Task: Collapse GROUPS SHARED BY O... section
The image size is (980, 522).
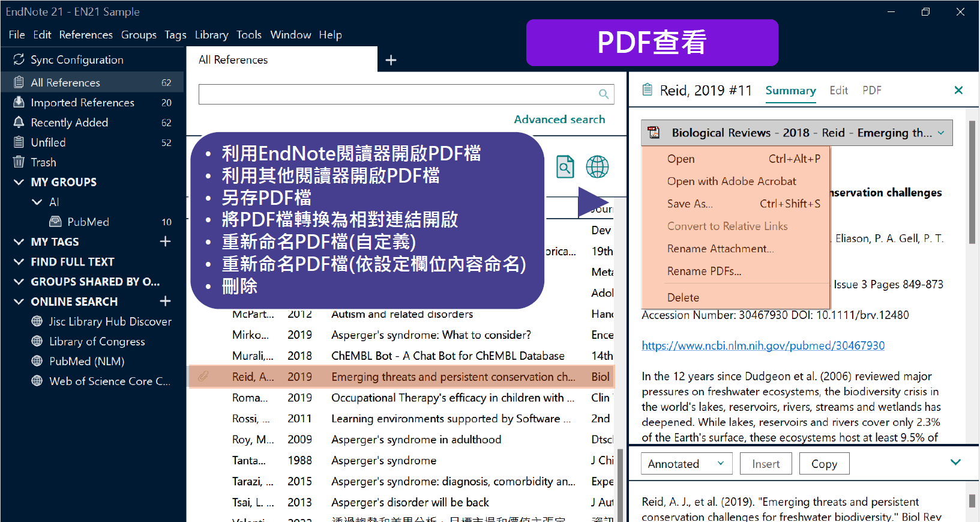Action: click(x=19, y=281)
